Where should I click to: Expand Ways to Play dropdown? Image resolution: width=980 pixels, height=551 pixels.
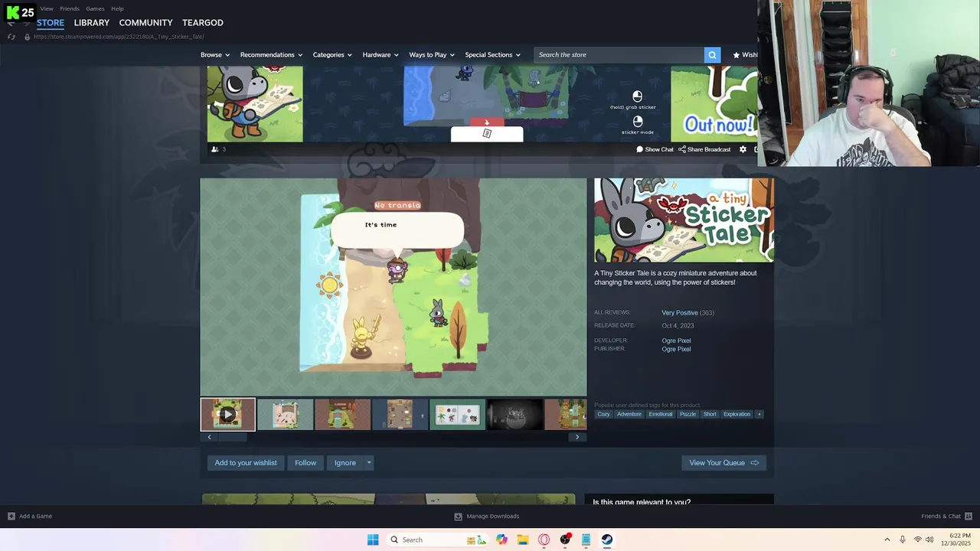point(432,55)
